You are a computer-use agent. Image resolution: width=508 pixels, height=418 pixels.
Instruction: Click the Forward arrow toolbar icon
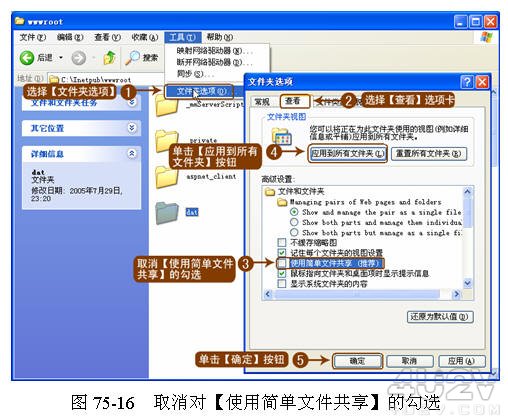[x=78, y=58]
